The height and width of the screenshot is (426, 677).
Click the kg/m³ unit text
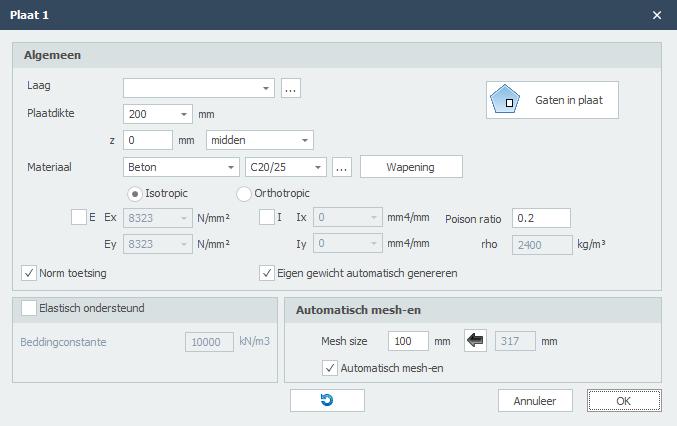pos(591,244)
